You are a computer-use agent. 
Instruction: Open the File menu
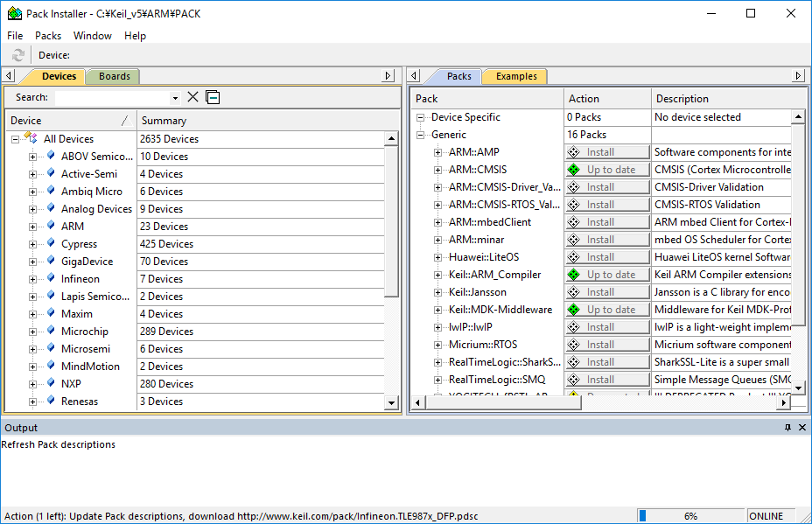[x=15, y=35]
